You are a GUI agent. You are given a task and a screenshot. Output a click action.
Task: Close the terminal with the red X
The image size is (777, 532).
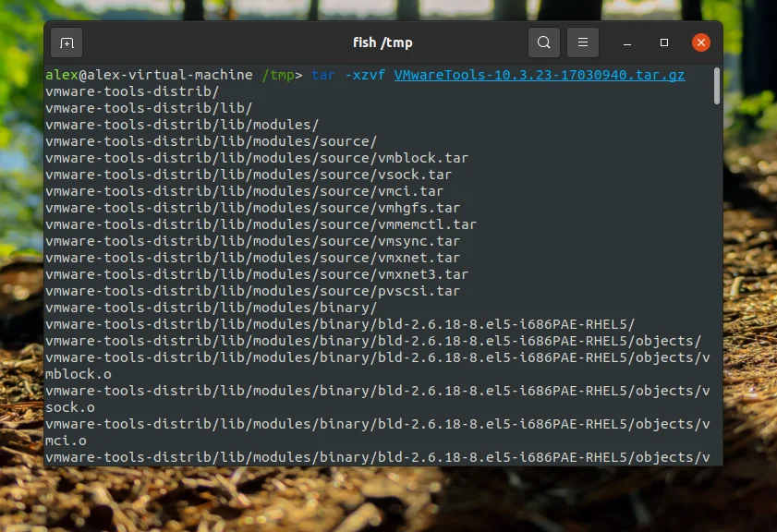coord(700,42)
